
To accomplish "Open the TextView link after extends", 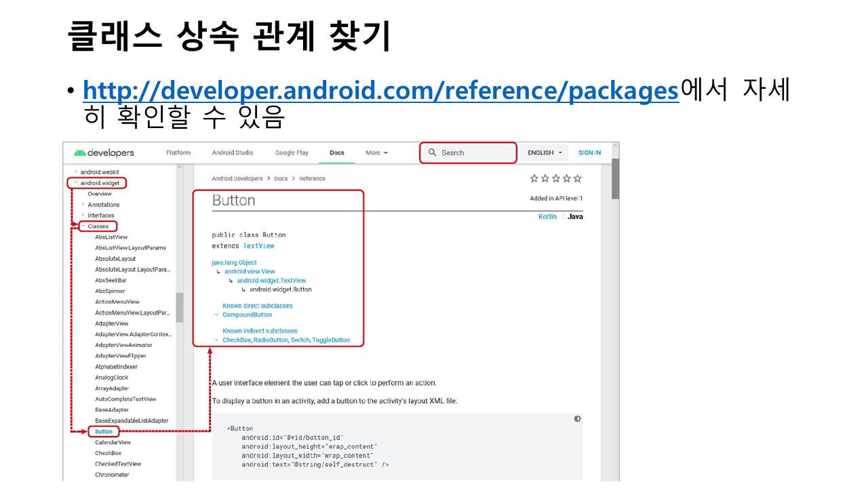I will (x=259, y=245).
